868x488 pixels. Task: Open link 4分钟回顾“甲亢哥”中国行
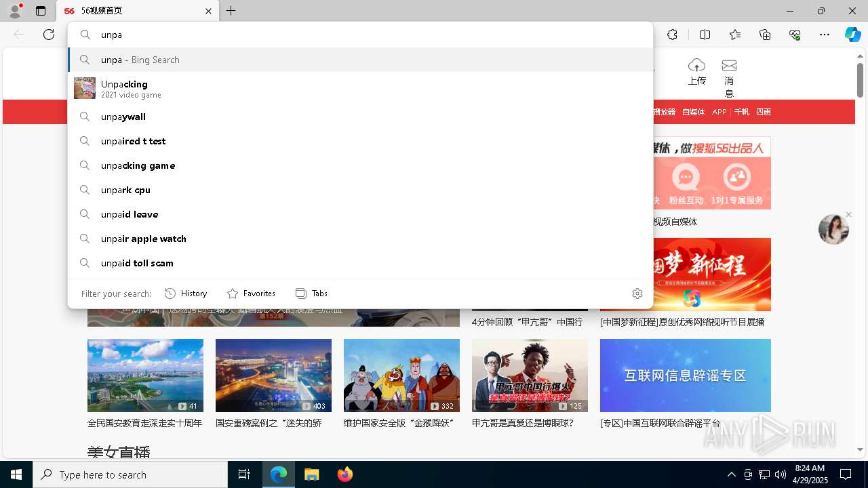[x=527, y=322]
